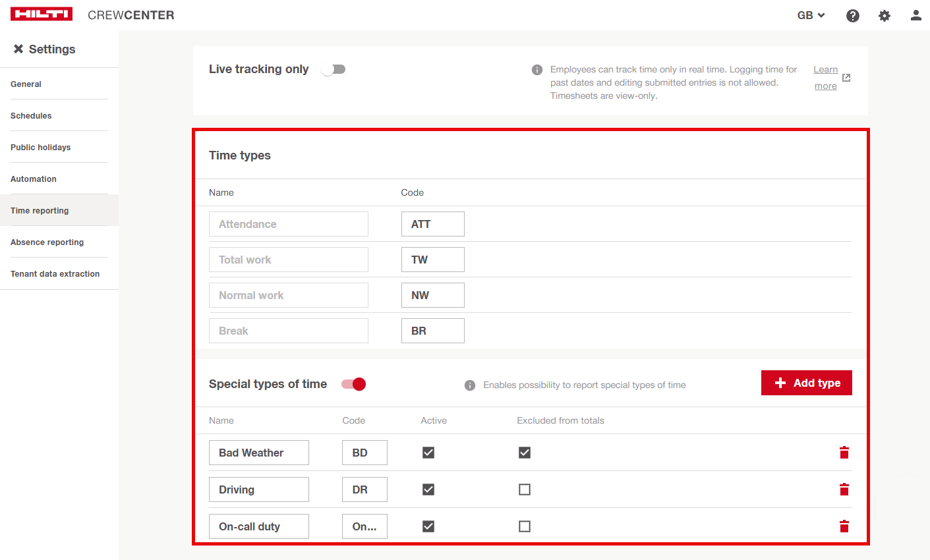Click the CREWCENTER app title

tap(131, 15)
